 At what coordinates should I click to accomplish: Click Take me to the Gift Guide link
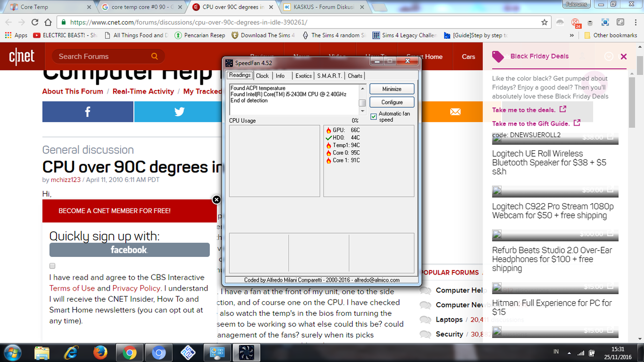click(x=536, y=123)
